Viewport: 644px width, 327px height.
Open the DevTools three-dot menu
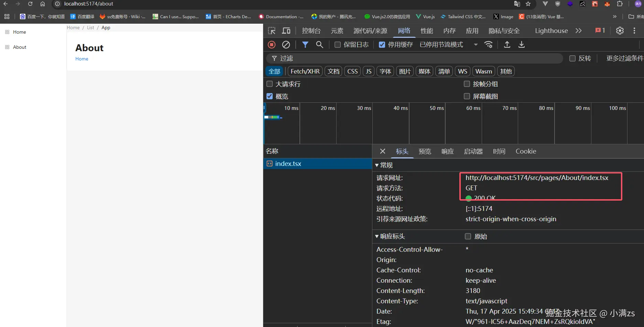[634, 31]
